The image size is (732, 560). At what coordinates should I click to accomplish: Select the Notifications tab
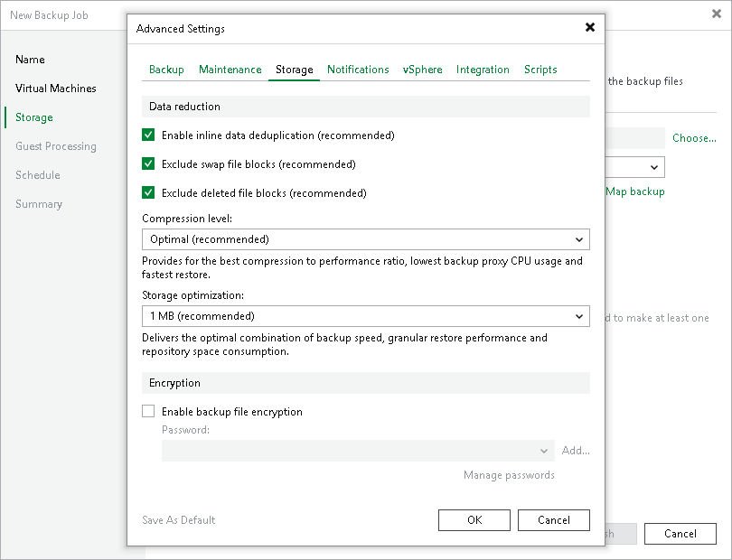tap(358, 69)
